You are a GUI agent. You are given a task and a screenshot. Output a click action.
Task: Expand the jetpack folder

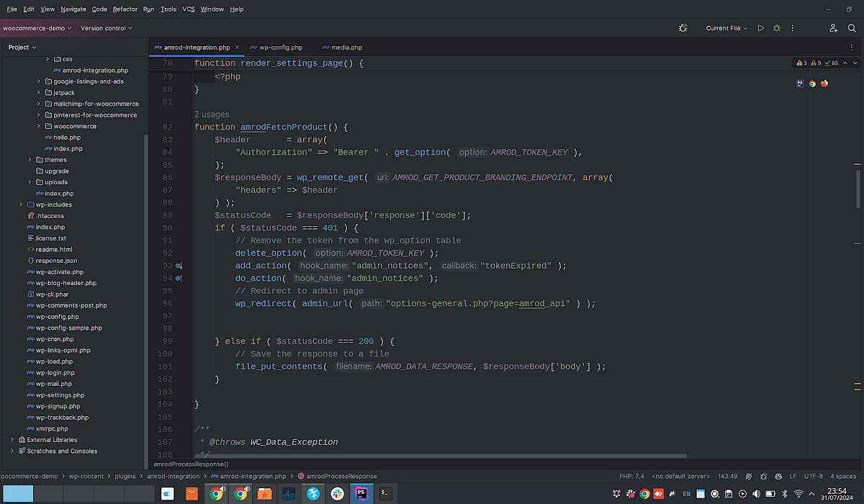(x=39, y=92)
